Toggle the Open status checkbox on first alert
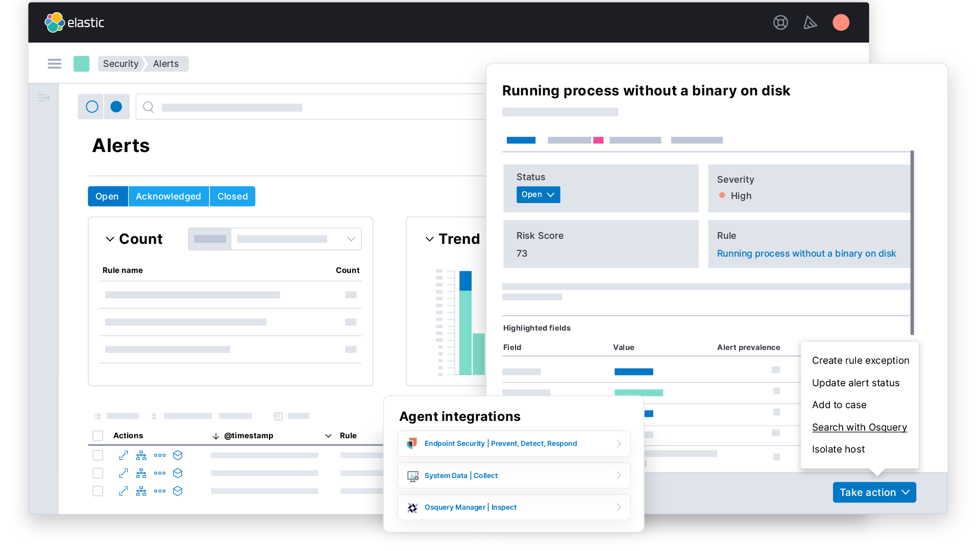980x551 pixels. (97, 456)
